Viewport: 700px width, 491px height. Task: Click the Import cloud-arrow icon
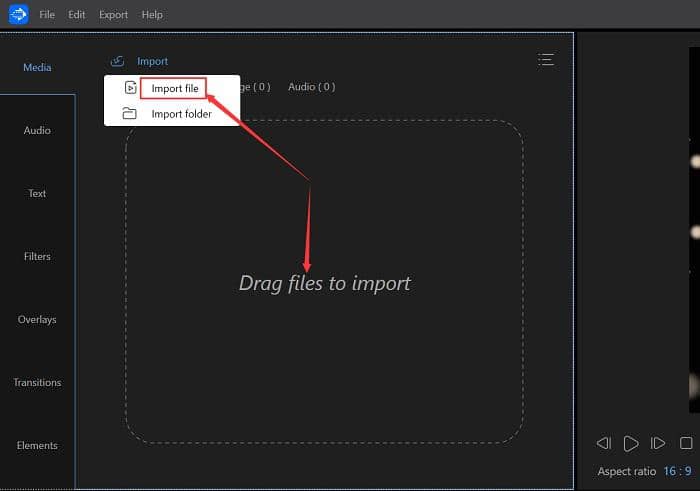117,61
